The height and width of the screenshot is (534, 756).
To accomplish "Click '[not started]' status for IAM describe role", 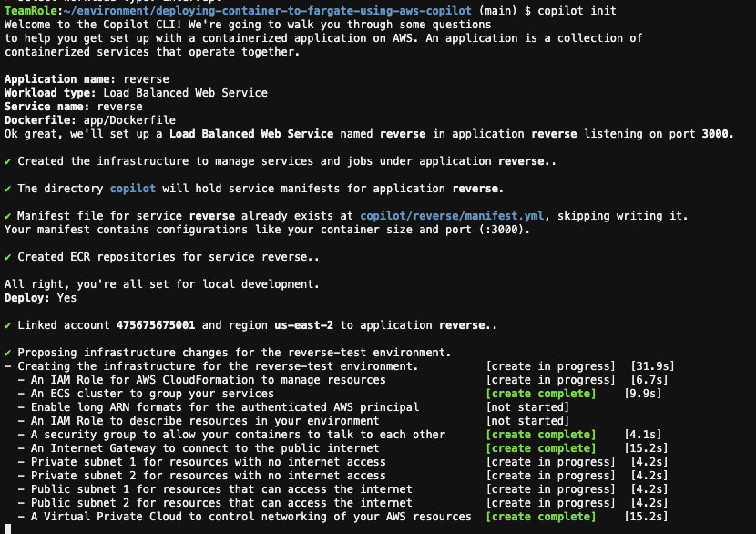I will (527, 421).
